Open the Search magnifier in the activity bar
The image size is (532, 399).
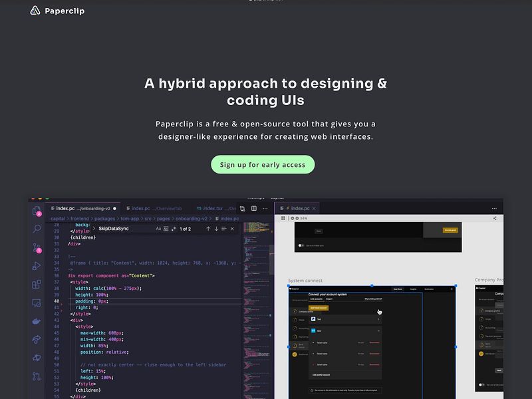click(x=37, y=229)
